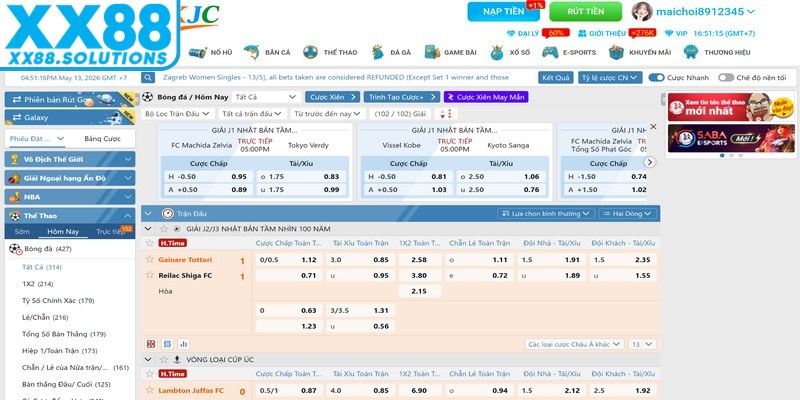Image resolution: width=800 pixels, height=400 pixels.
Task: Open the Tỷ lệ cược CN odds dropdown
Action: [610, 78]
